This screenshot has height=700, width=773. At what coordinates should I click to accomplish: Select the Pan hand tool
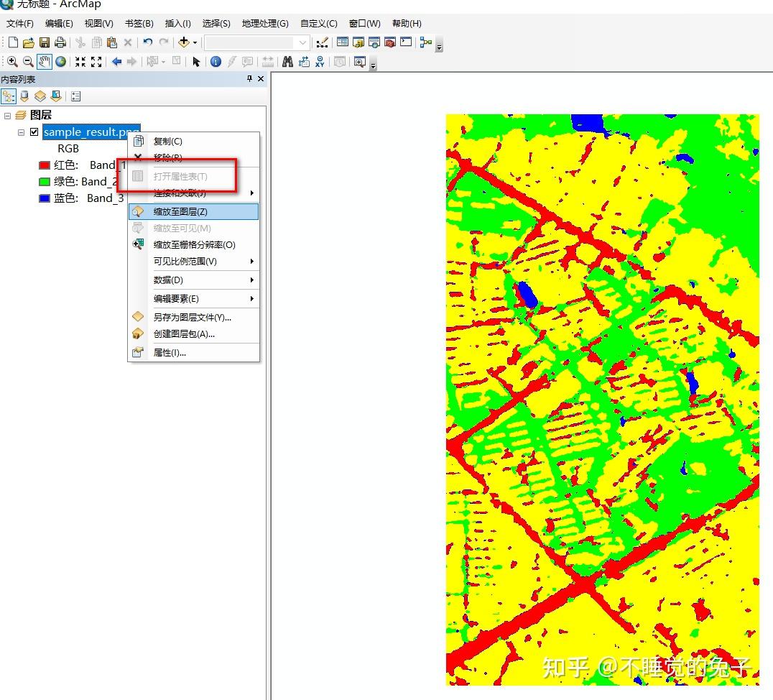(45, 62)
